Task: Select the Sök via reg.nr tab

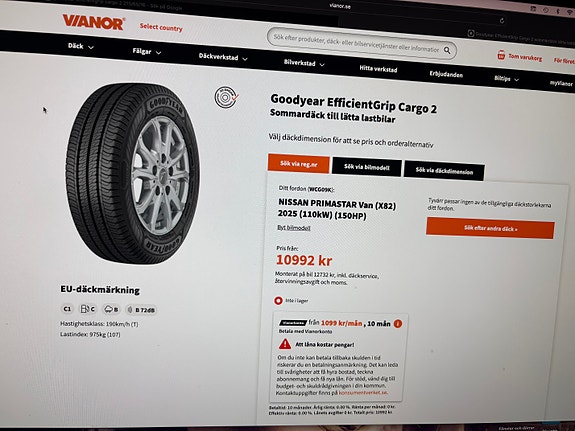Action: point(299,164)
